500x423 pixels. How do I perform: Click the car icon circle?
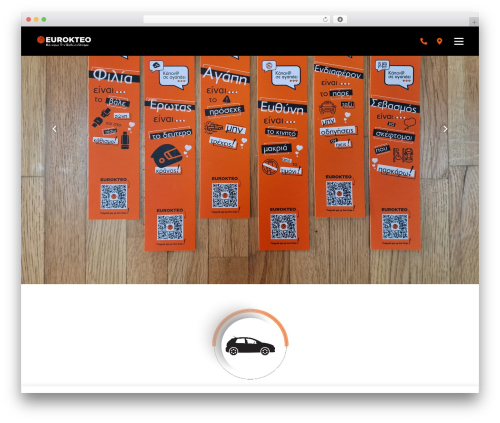[250, 344]
